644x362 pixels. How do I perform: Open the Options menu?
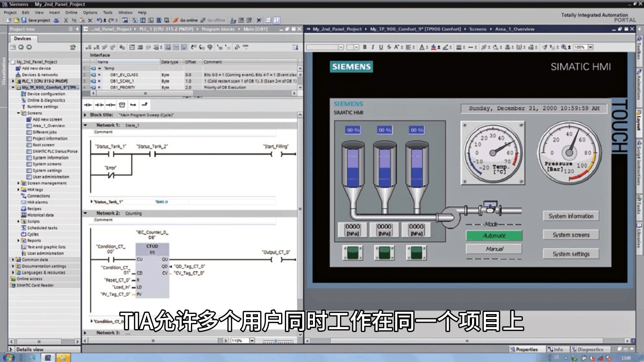(x=90, y=12)
